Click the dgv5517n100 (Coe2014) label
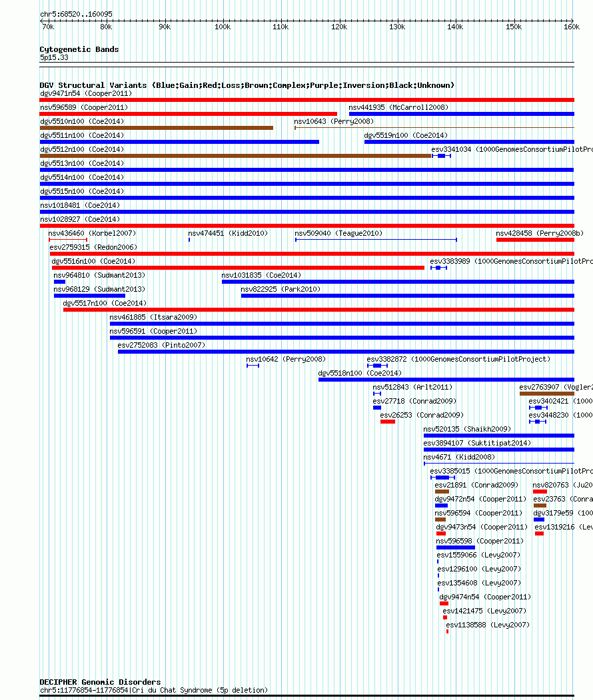This screenshot has height=700, width=593. (x=105, y=302)
